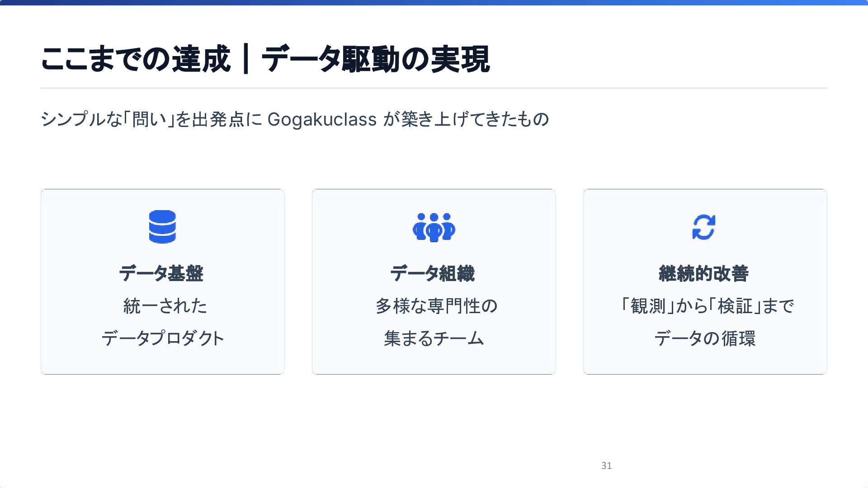
Task: Click the page number 31
Action: point(606,466)
